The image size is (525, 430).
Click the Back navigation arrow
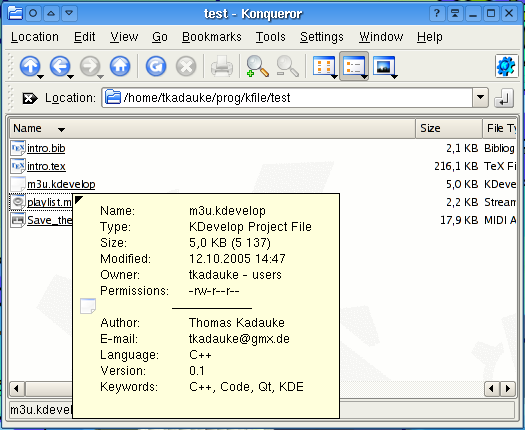60,66
